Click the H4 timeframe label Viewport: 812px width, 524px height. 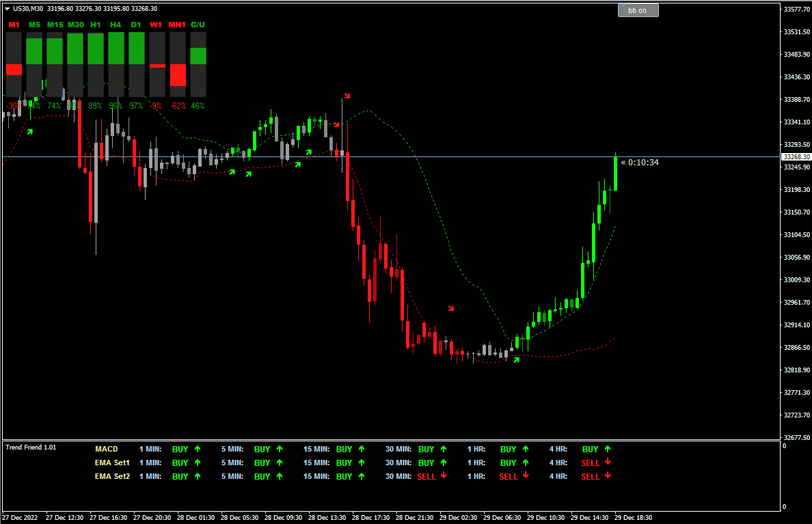[116, 25]
